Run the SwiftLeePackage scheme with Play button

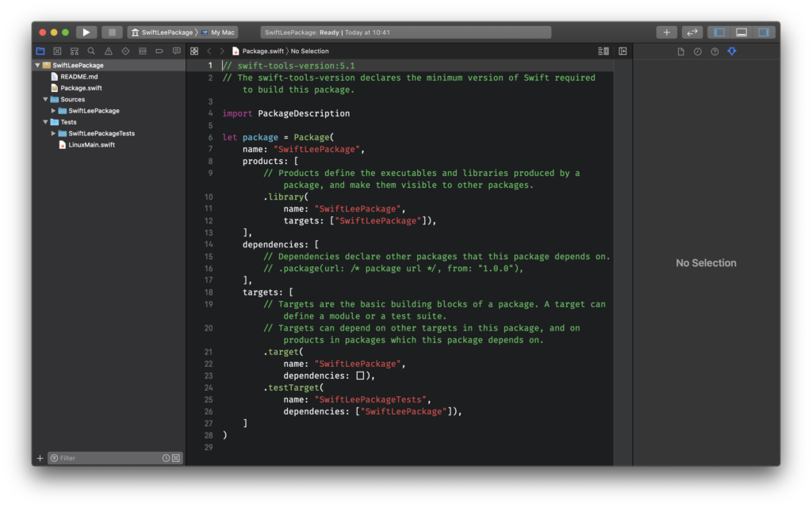86,32
